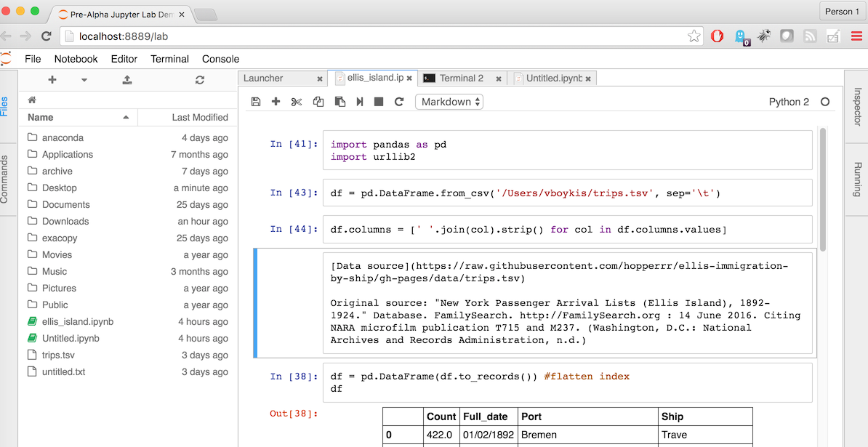The image size is (868, 447).
Task: Select the Public folder
Action: [x=127, y=305]
